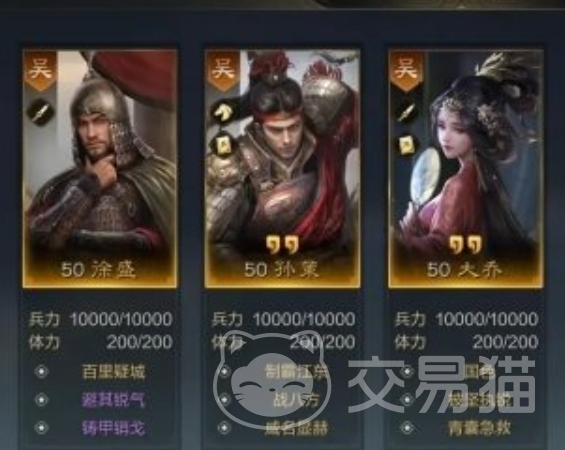565x450 pixels.
Task: Open the 50 徐盛 hero portrait card
Action: pyautogui.click(x=100, y=169)
